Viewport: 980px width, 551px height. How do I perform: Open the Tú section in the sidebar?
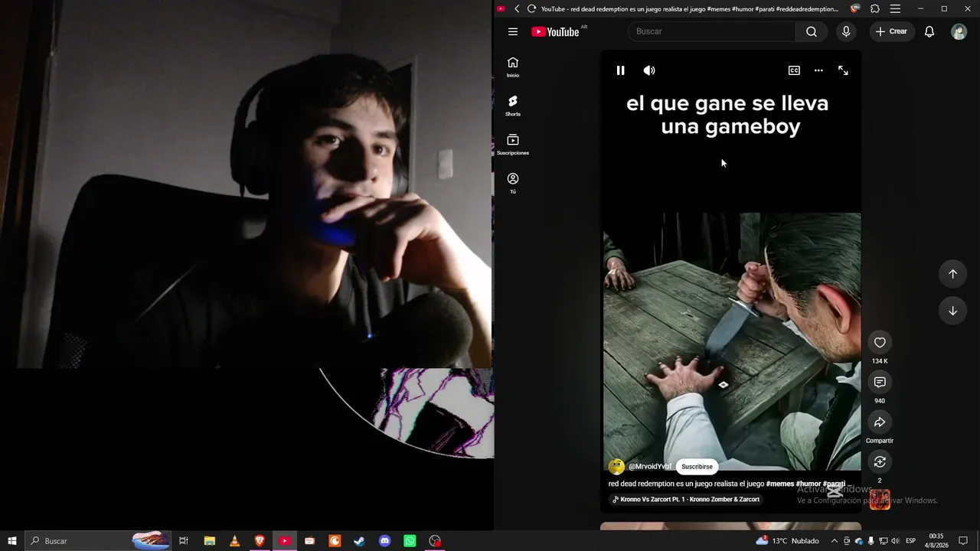513,183
